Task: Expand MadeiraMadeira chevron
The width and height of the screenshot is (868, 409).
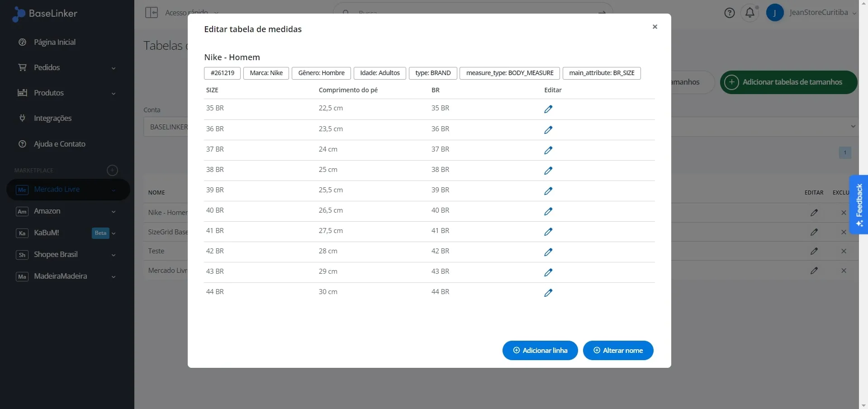Action: pyautogui.click(x=114, y=276)
